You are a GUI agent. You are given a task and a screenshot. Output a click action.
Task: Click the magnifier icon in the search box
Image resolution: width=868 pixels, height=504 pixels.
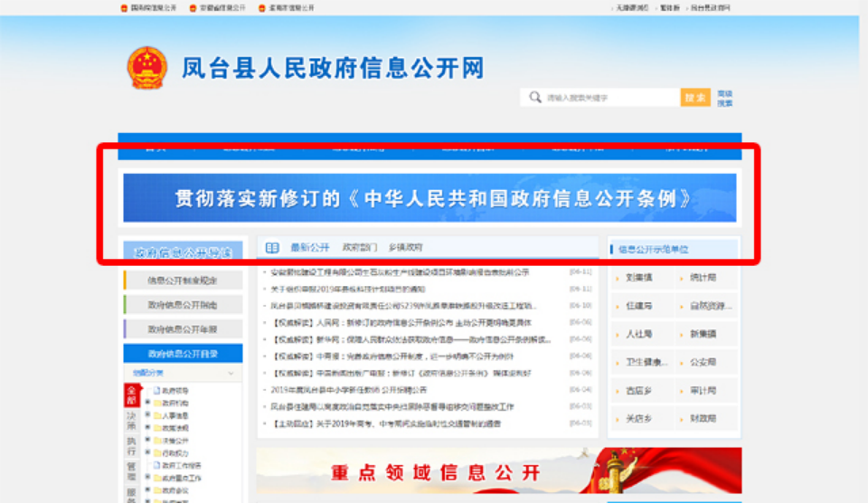536,98
